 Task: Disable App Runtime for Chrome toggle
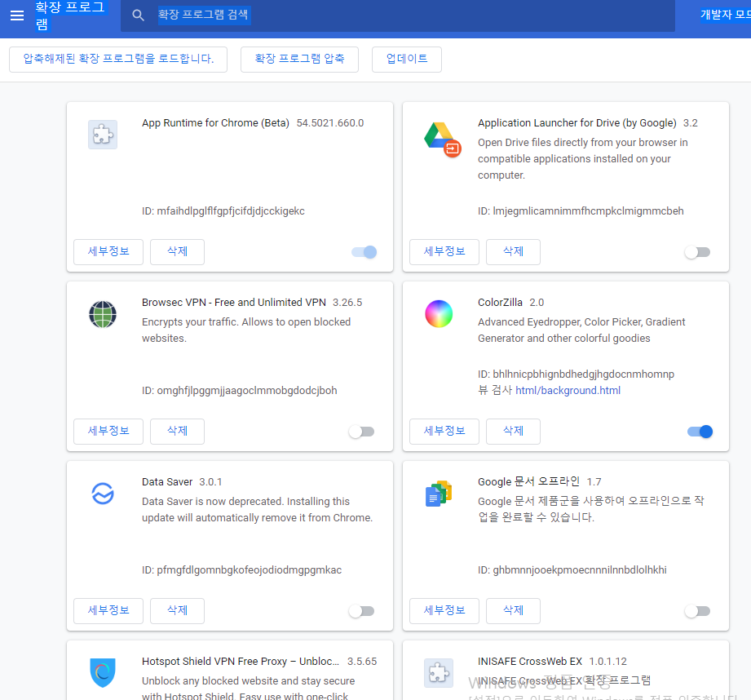coord(364,252)
